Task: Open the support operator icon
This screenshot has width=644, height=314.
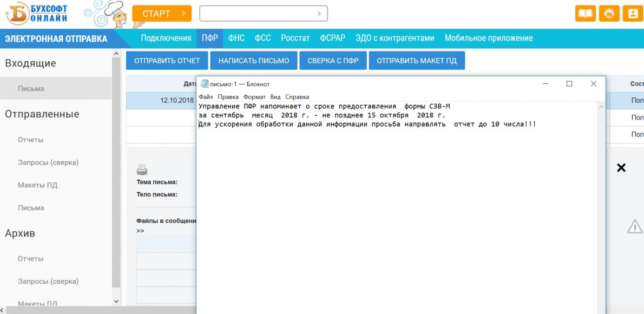Action: [609, 14]
